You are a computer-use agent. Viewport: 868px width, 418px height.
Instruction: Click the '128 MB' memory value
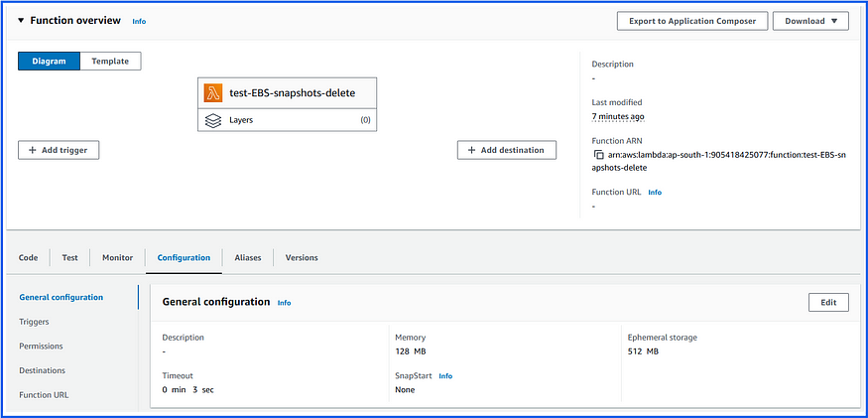click(x=411, y=351)
